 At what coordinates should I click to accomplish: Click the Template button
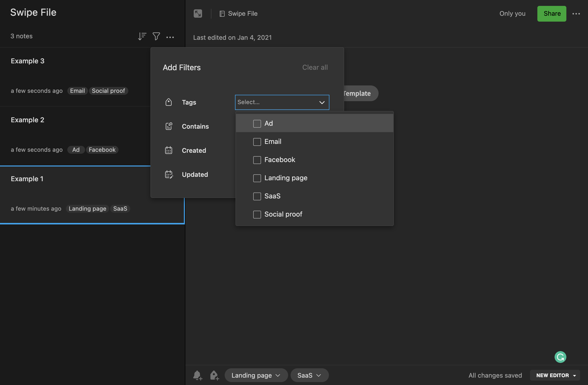tap(361, 93)
